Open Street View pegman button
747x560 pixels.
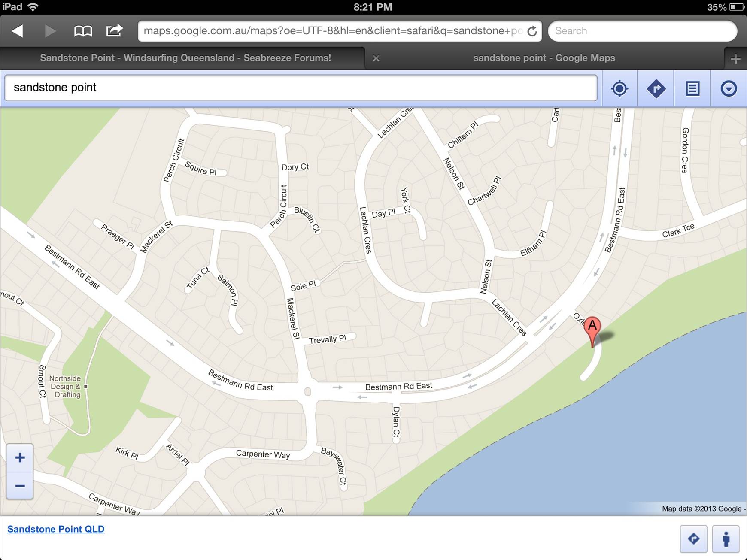click(726, 539)
